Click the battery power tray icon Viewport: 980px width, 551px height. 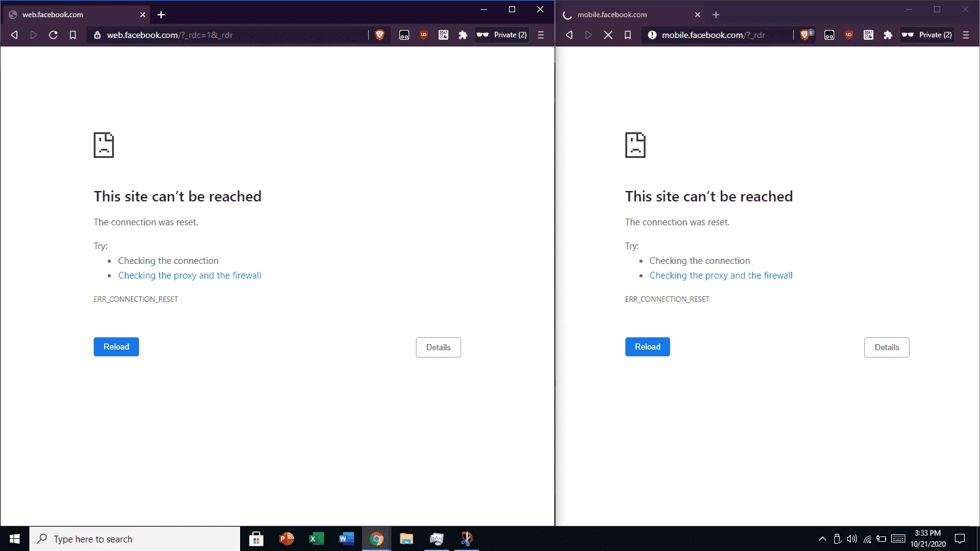(881, 539)
